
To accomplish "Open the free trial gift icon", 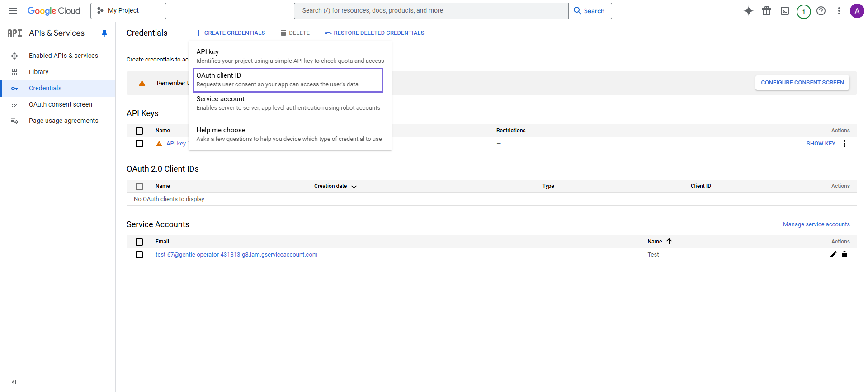I will [x=767, y=11].
